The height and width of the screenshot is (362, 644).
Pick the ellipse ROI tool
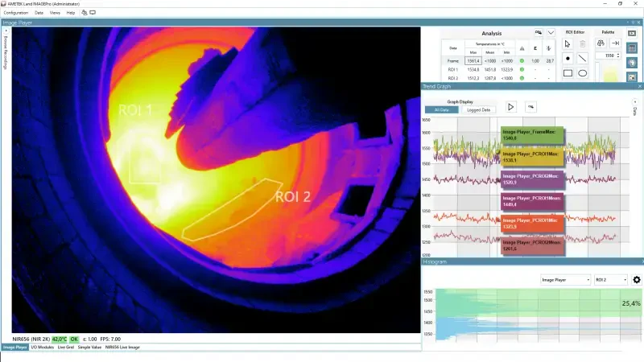click(583, 72)
